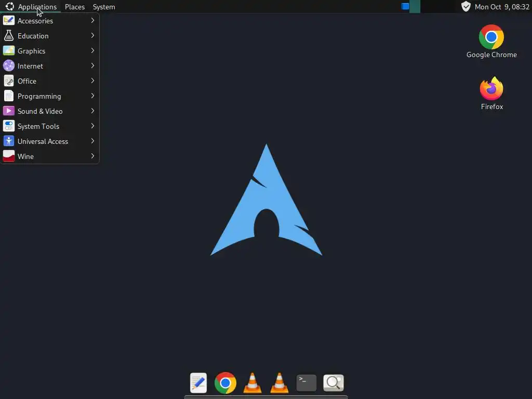This screenshot has height=399, width=532.
Task: Expand the Programming submenu arrow
Action: point(92,96)
